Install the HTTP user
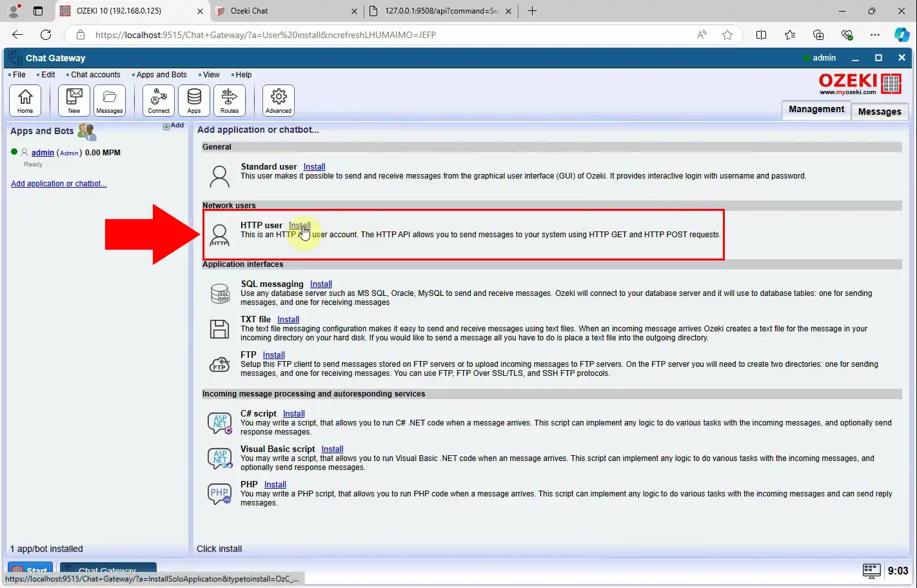Viewport: 917px width, 588px height. point(299,225)
